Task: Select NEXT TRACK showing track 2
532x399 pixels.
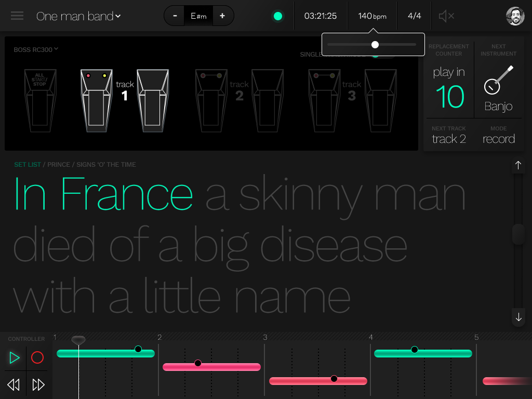Action: 449,139
